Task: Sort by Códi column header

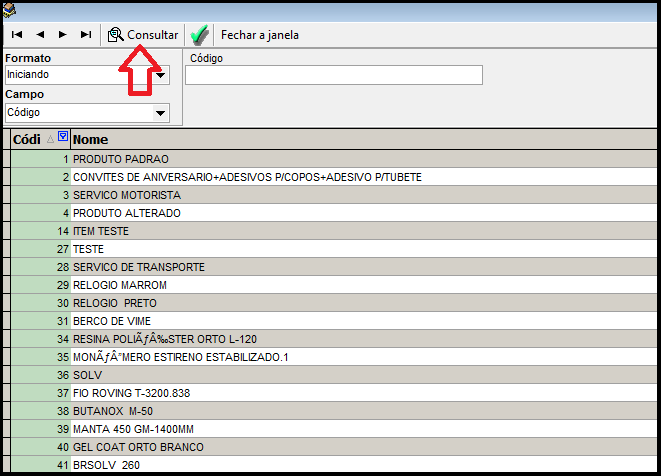Action: point(26,139)
